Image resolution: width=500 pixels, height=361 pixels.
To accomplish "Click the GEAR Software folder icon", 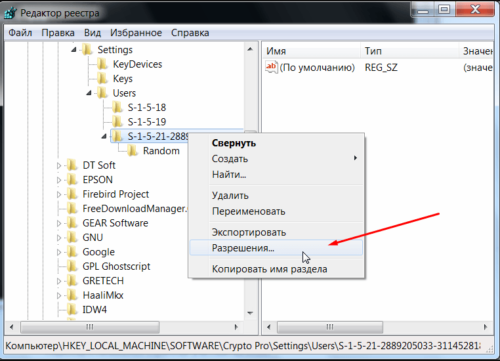I will 72,223.
